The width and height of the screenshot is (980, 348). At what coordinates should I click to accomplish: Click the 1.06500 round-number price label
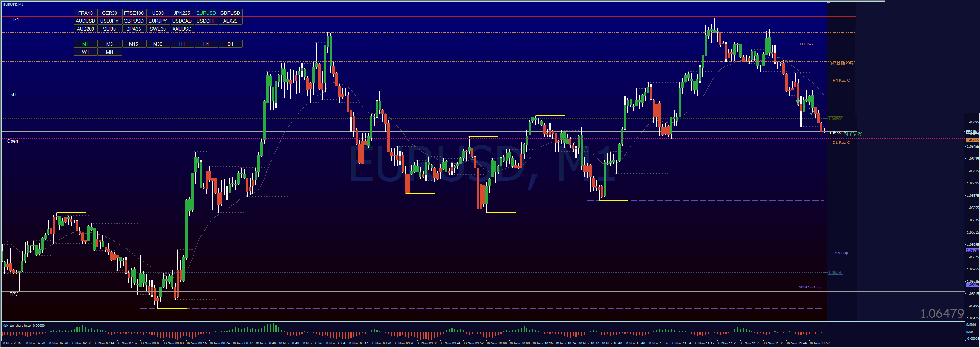[835, 119]
